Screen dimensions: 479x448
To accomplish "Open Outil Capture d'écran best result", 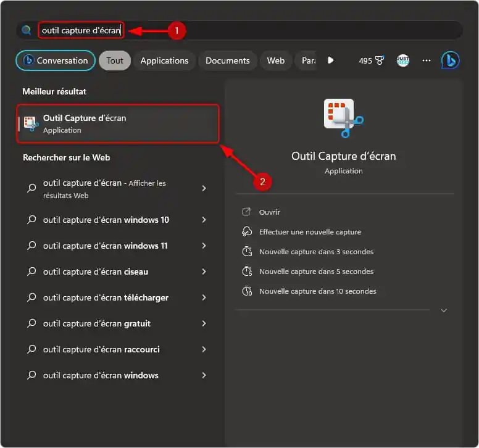I will 118,123.
